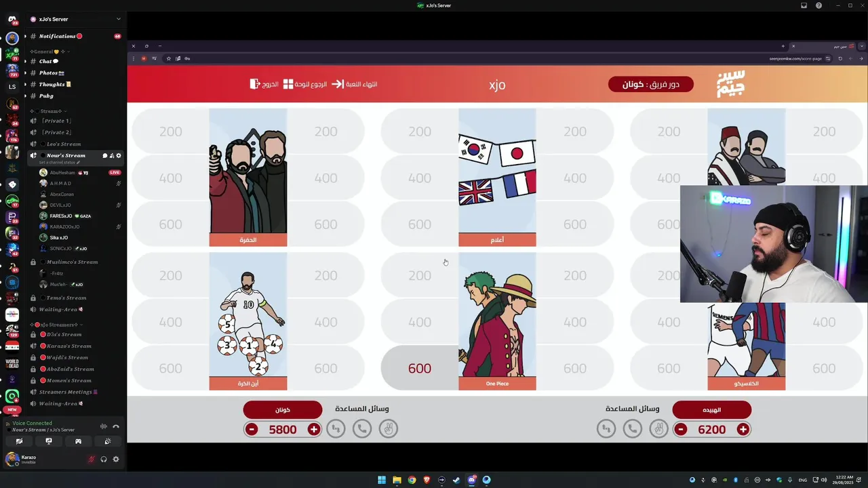This screenshot has height=488, width=868.
Task: Open Windows Start menu on taskbar
Action: [382, 480]
